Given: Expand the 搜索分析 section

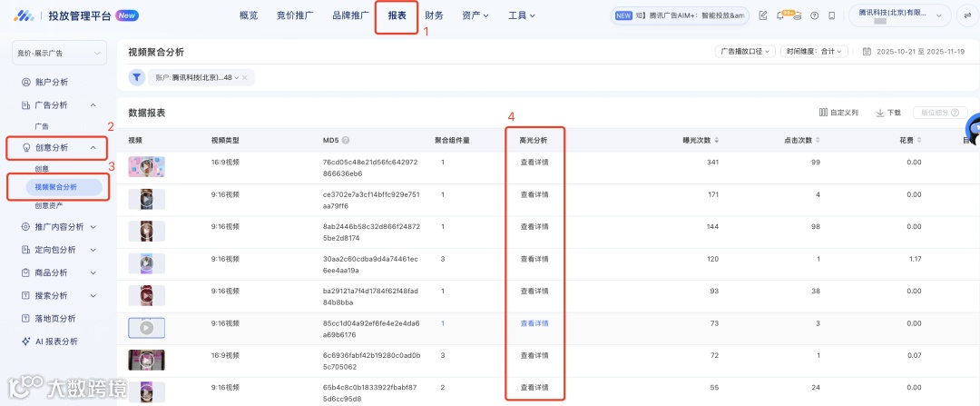Looking at the screenshot, I should (93, 295).
